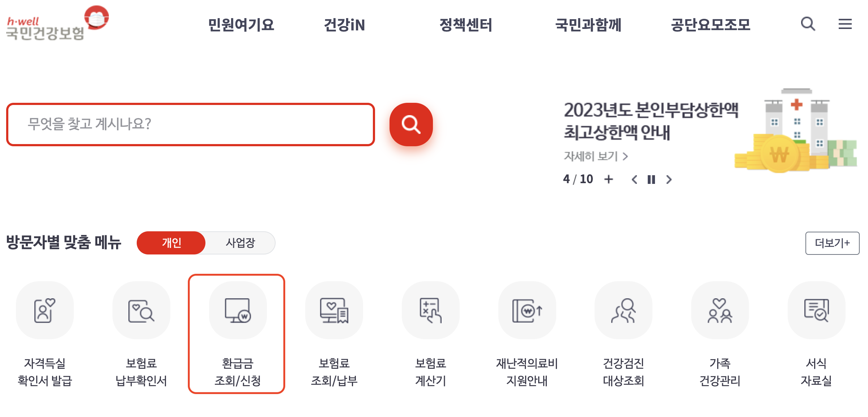Open the 정책센터 menu
This screenshot has height=417, width=868.
[466, 25]
